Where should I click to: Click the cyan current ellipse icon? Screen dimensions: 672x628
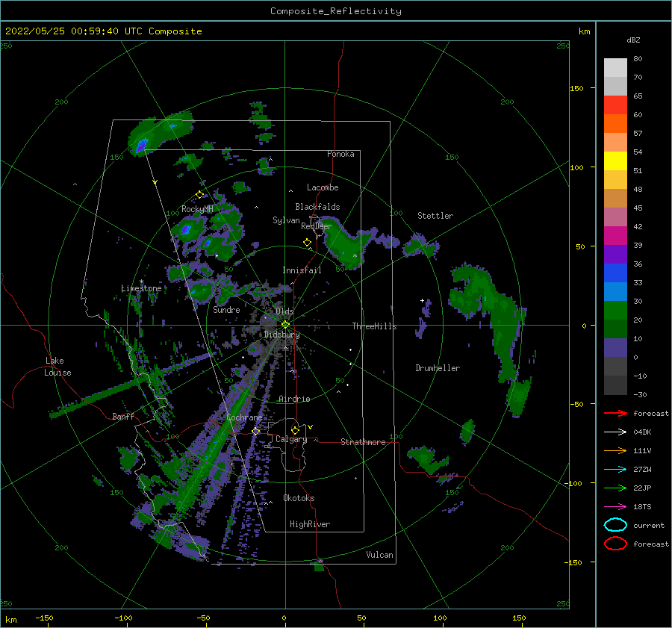[615, 525]
